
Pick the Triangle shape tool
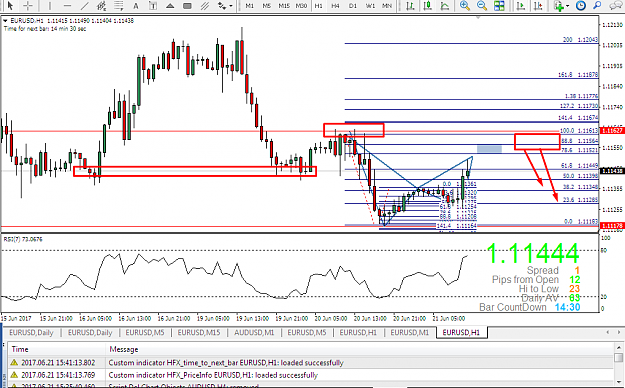pos(170,6)
